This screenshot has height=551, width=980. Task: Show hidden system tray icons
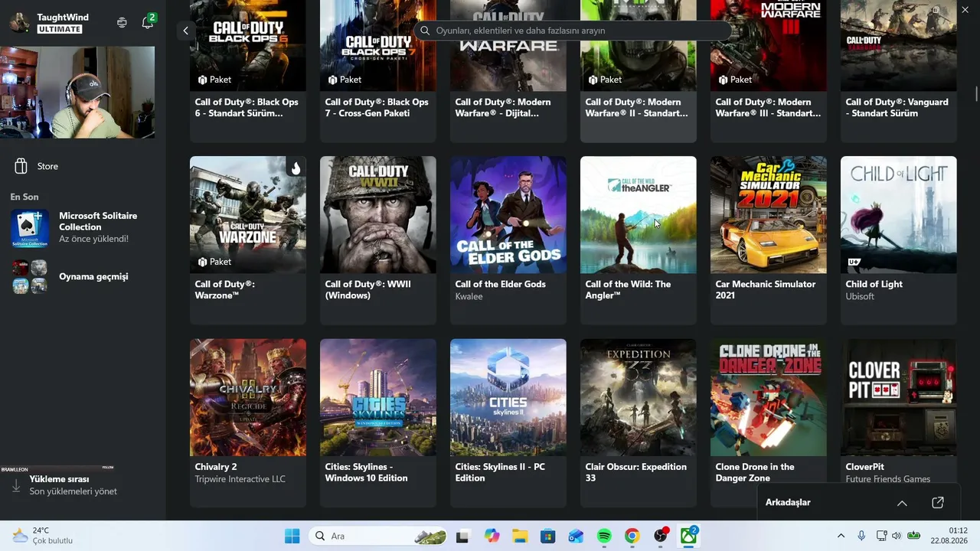841,536
